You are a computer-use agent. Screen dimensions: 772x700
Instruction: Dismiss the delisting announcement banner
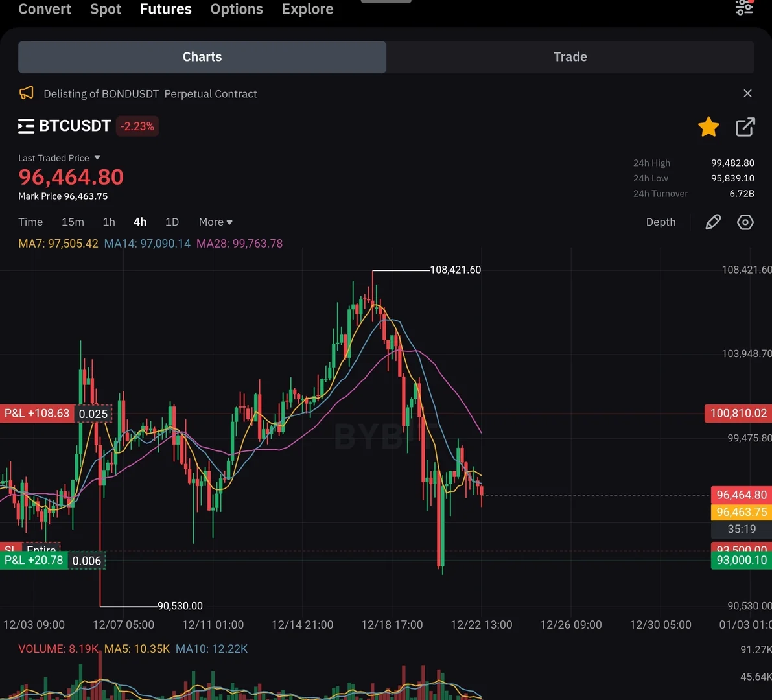747,93
